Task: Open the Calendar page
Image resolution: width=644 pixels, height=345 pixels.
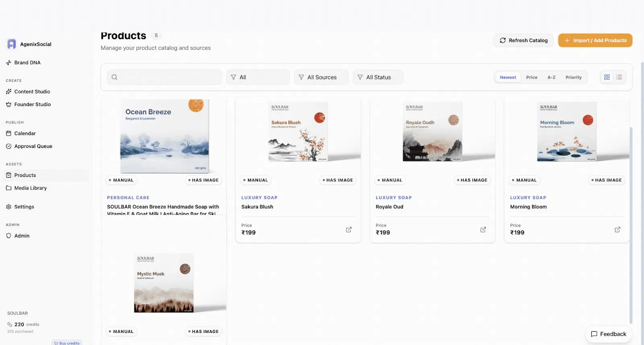Action: pos(25,133)
